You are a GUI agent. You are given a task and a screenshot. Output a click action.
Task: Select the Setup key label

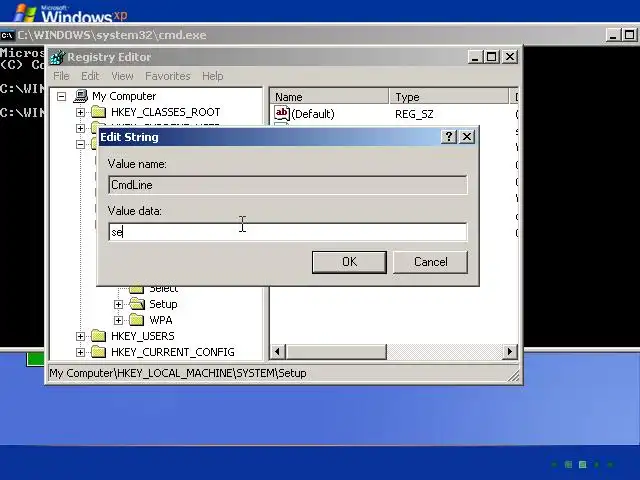tap(163, 304)
